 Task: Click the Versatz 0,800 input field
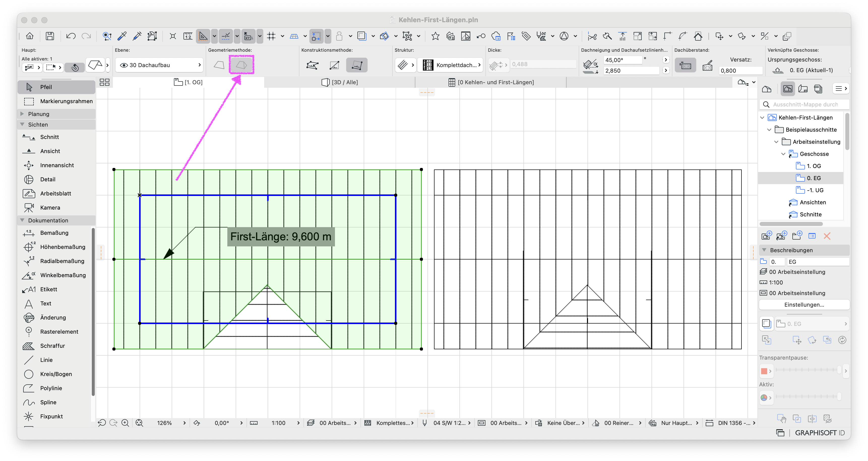click(741, 70)
